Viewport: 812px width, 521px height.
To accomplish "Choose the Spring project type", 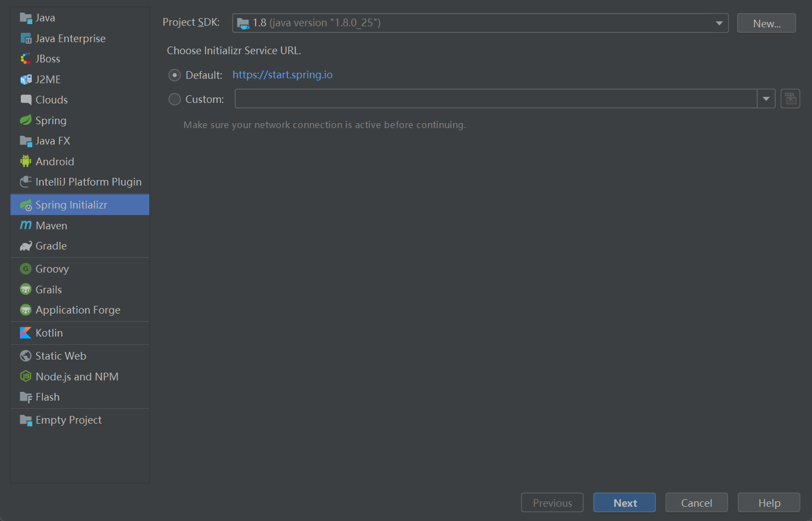I will pos(80,120).
